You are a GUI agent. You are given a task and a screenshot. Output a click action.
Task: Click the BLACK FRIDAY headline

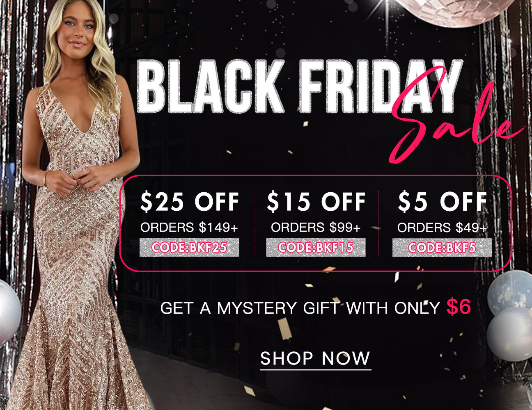300,86
